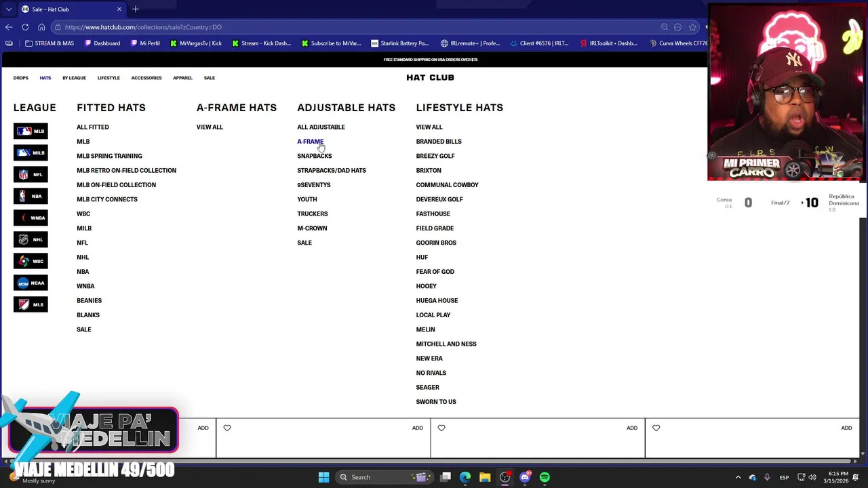This screenshot has height=488, width=868.
Task: Go back to the previous page
Action: coord(9,27)
